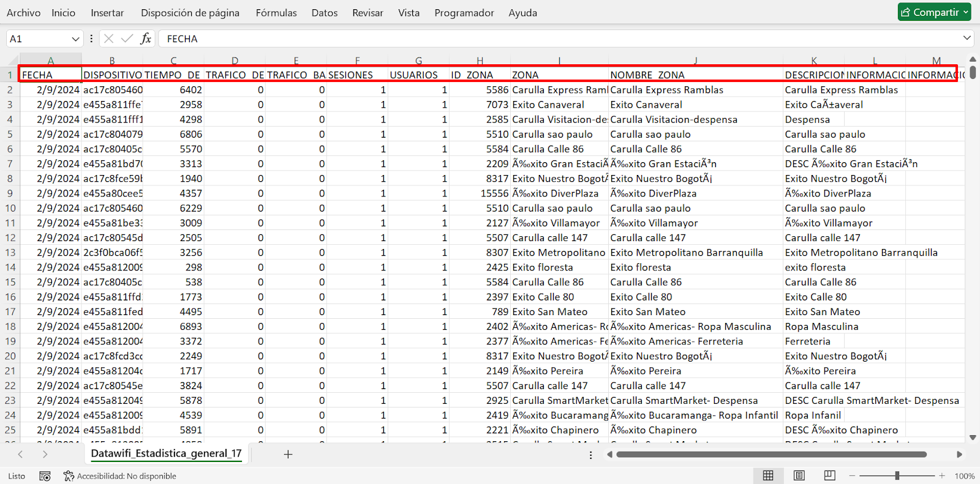
Task: Click the Compartir button
Action: click(x=934, y=12)
